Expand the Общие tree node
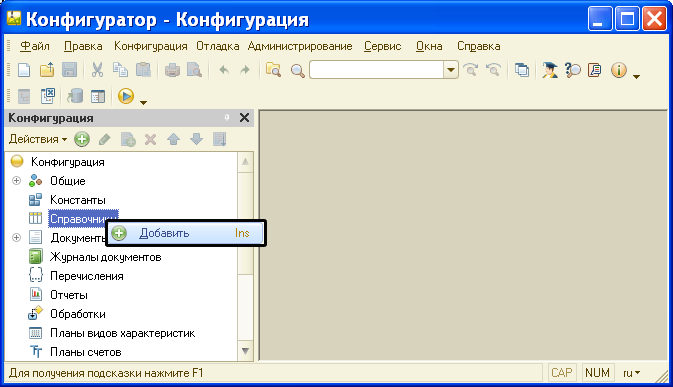 16,181
